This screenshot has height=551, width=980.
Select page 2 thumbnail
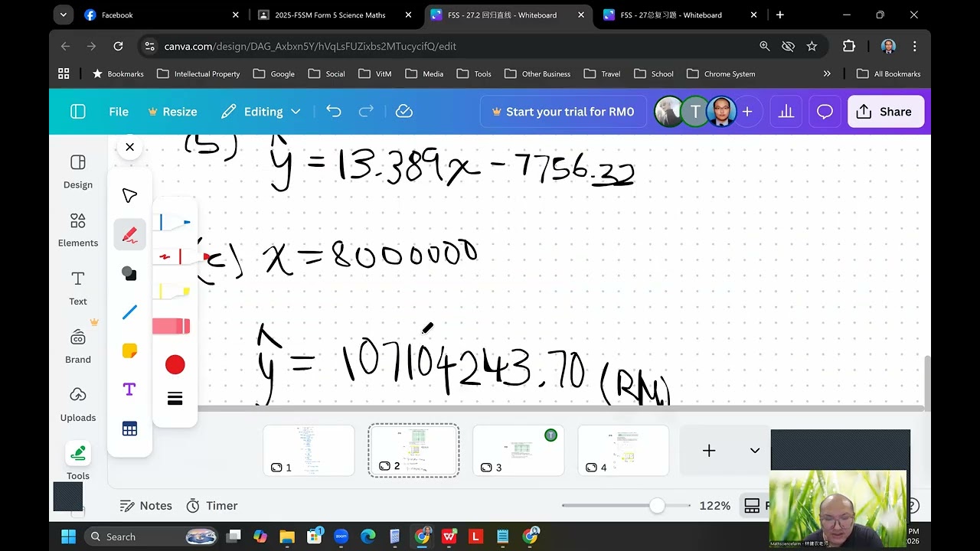[413, 451]
